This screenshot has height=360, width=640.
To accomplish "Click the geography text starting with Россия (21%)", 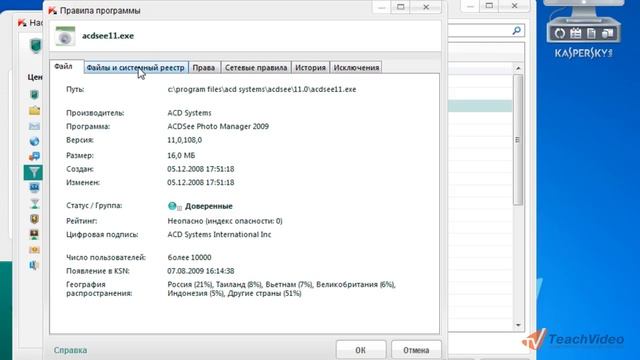I will (282, 289).
